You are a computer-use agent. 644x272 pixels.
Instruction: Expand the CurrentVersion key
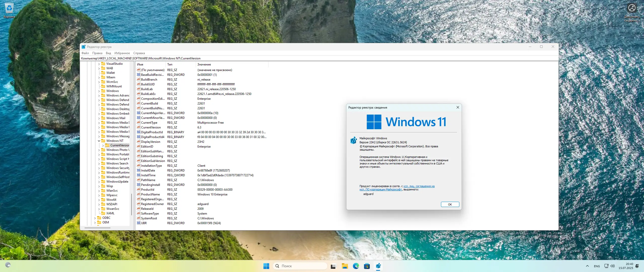103,145
